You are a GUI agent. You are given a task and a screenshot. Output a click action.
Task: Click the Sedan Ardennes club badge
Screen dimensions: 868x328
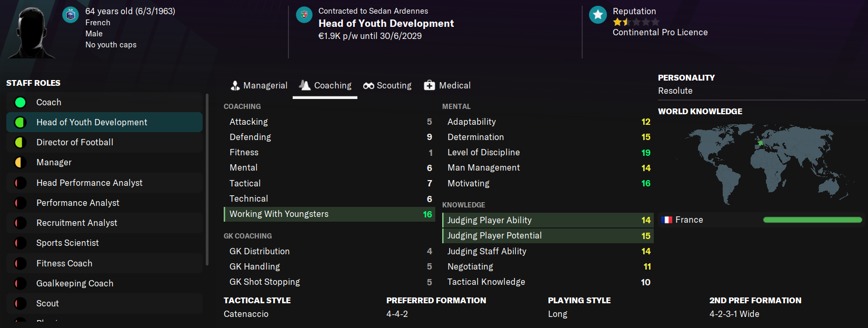coord(304,15)
